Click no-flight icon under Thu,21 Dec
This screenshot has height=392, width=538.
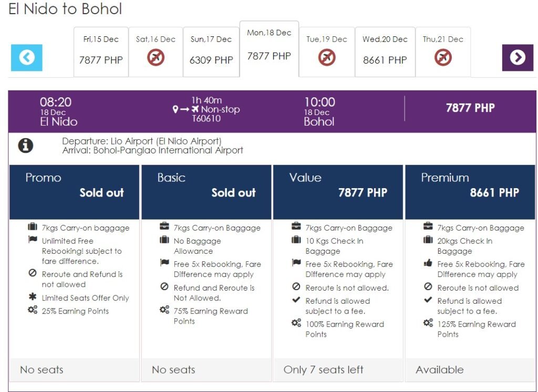click(443, 57)
